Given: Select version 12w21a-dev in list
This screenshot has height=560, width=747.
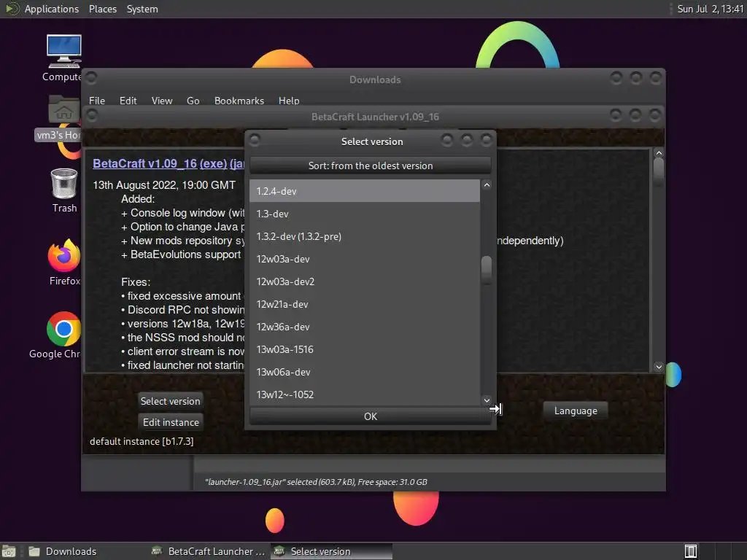Looking at the screenshot, I should 365,304.
